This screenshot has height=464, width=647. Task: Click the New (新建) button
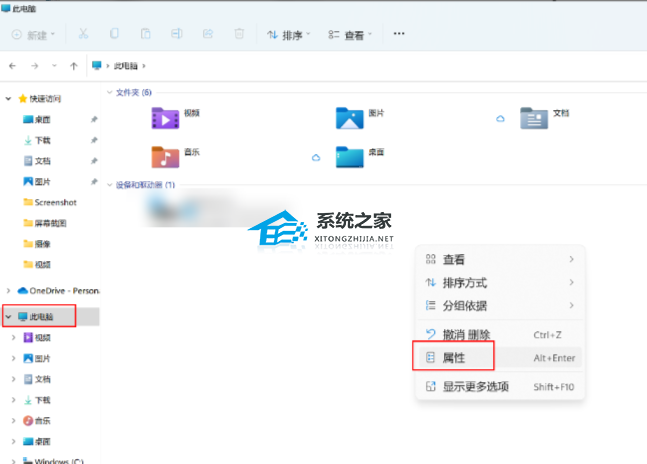(33, 35)
